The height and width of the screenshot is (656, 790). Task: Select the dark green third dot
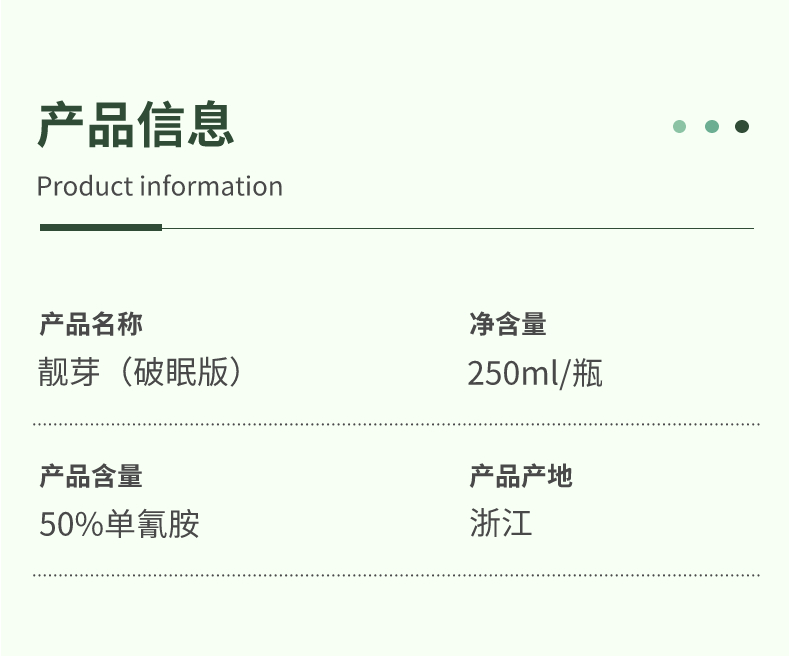pyautogui.click(x=742, y=127)
